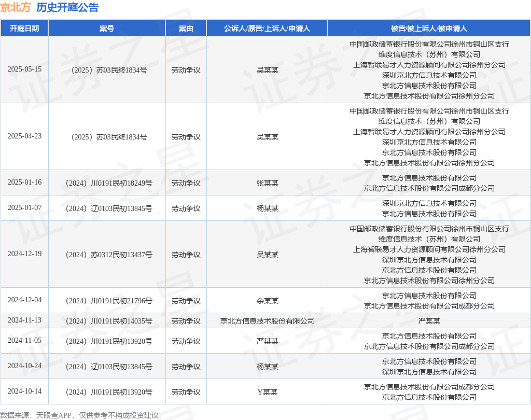Click the date cell 2025-04-23

[x=25, y=136]
